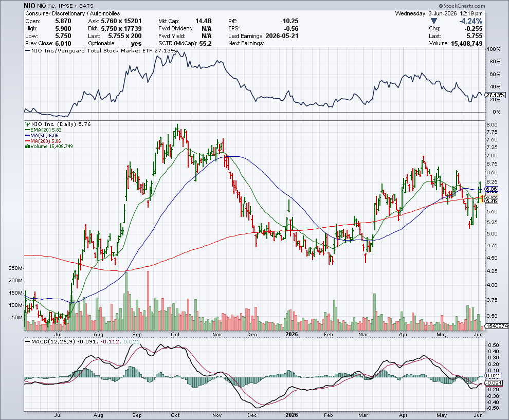Click the EPS value -0.56
Image resolution: width=509 pixels, height=420 pixels.
[291, 29]
